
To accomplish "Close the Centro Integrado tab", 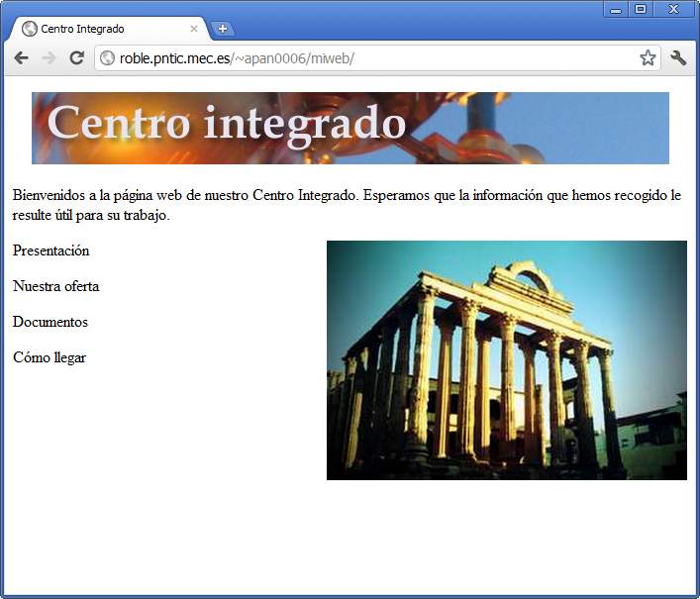I will [x=194, y=29].
